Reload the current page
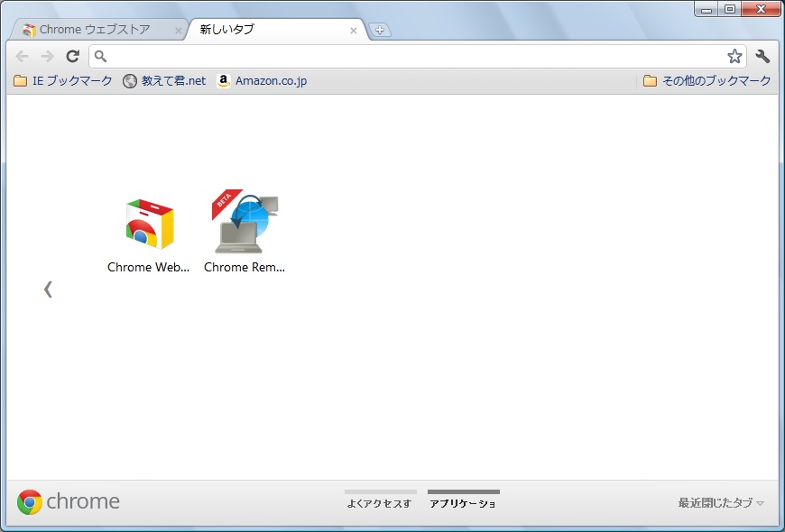This screenshot has height=532, width=785. (73, 56)
